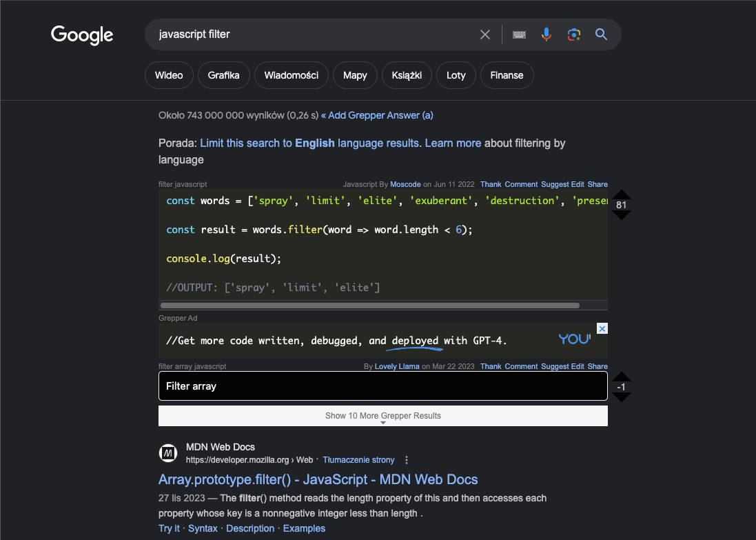This screenshot has height=540, width=756.
Task: Open the Examples sitelink under MDN result
Action: [x=304, y=528]
